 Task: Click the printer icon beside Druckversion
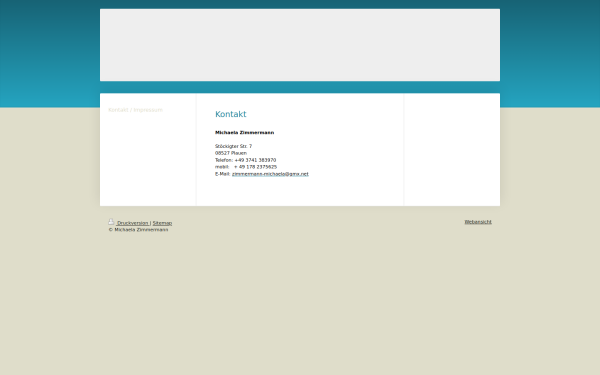click(x=111, y=222)
